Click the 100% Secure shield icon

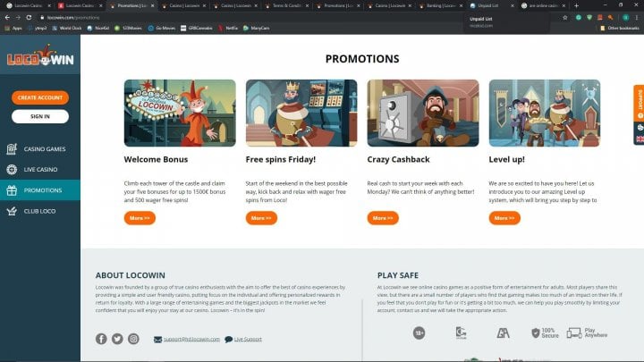[535, 333]
